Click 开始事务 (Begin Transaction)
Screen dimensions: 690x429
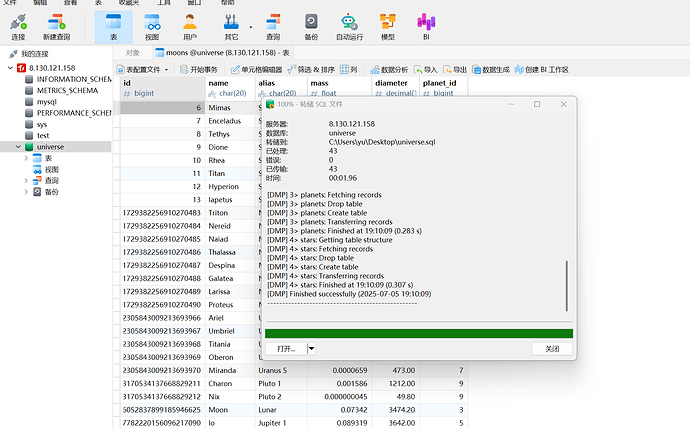click(199, 70)
